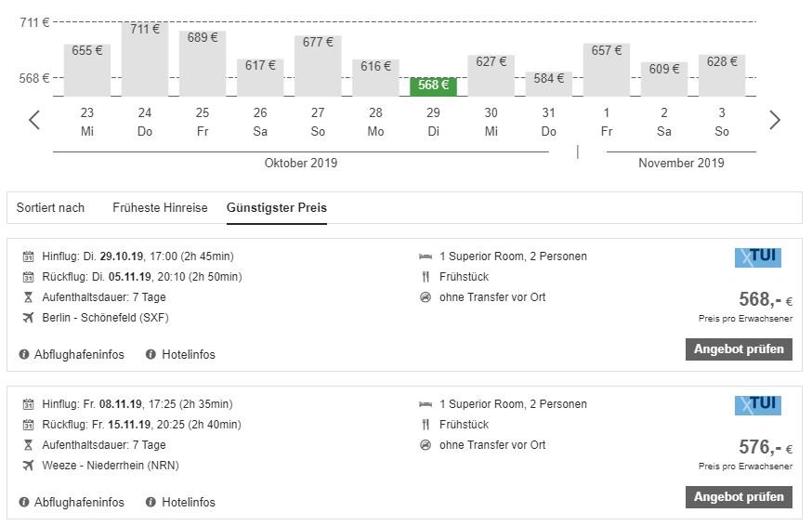This screenshot has width=812, height=526.
Task: Click info icon beside first Abflughafeninfos
Action: (24, 355)
